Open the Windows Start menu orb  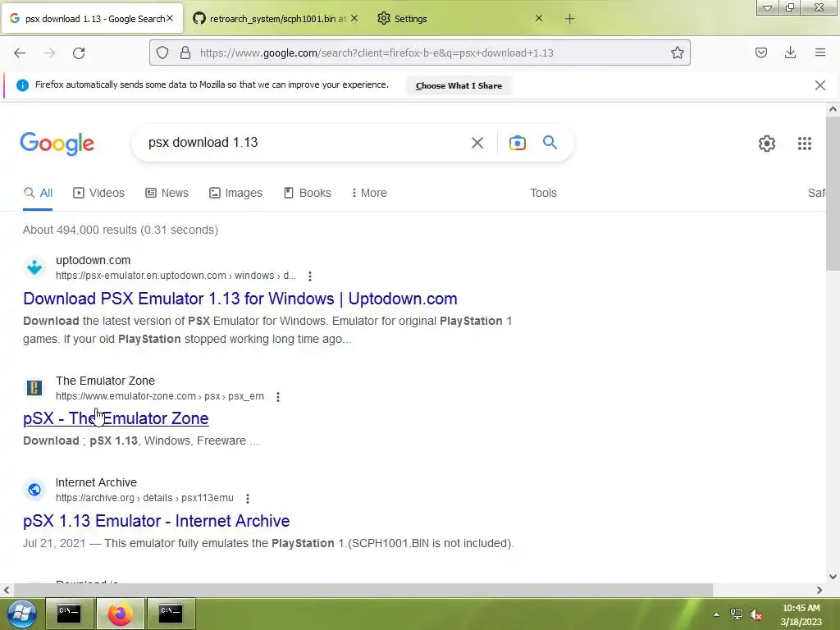(x=22, y=614)
